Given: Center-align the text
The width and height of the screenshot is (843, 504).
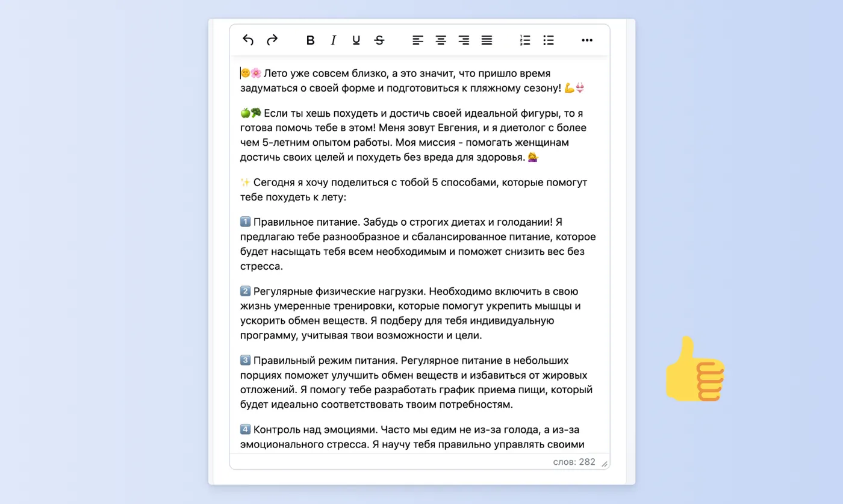Looking at the screenshot, I should pyautogui.click(x=441, y=40).
